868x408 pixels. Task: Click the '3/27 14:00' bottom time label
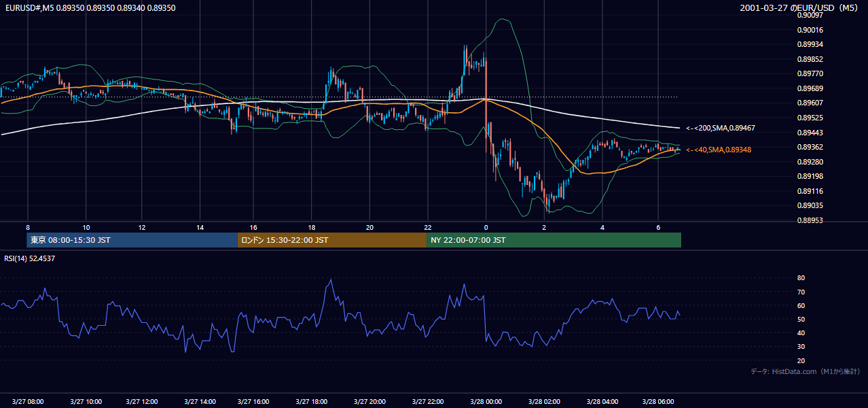pyautogui.click(x=200, y=402)
